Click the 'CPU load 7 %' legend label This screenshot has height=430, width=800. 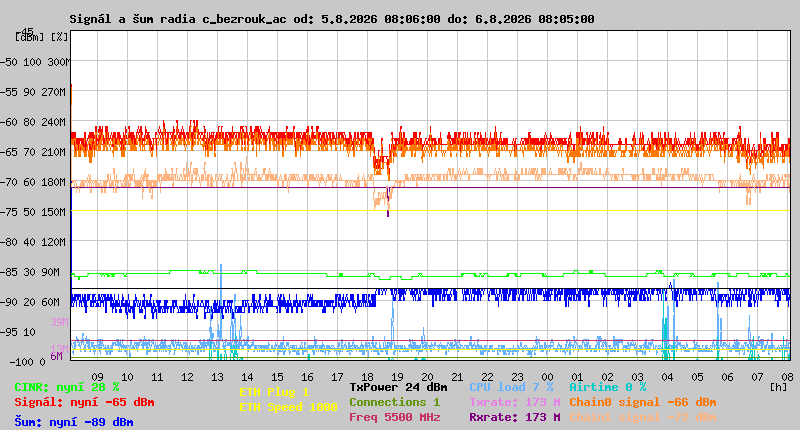point(512,387)
